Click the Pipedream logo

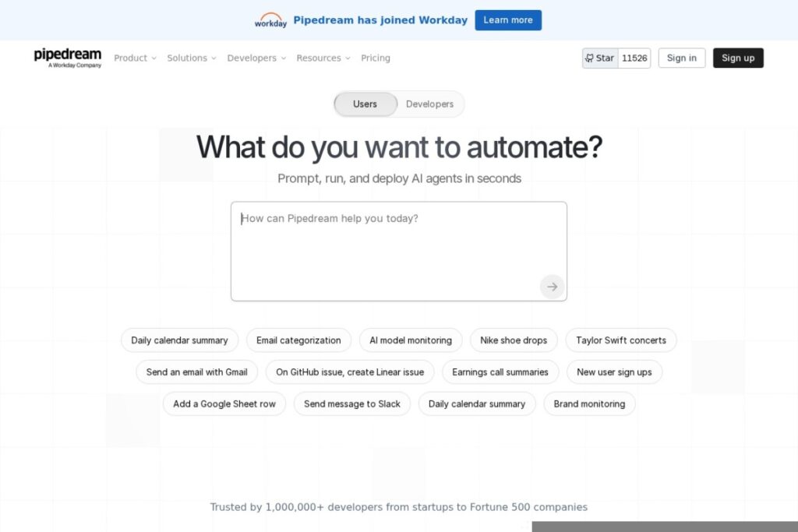coord(68,58)
